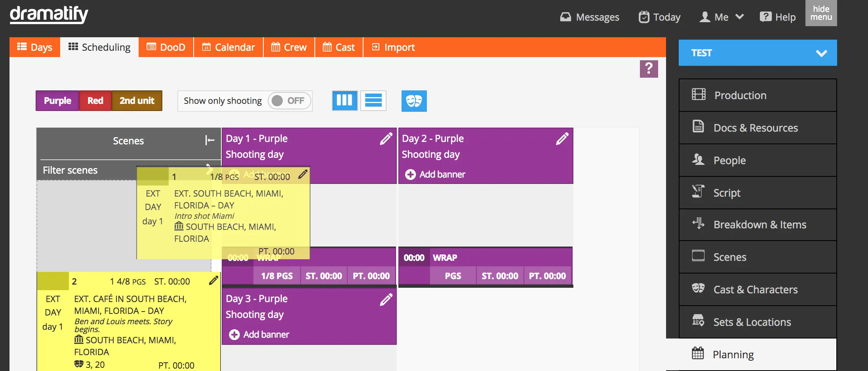Click the Breakdown & Items icon

point(698,223)
